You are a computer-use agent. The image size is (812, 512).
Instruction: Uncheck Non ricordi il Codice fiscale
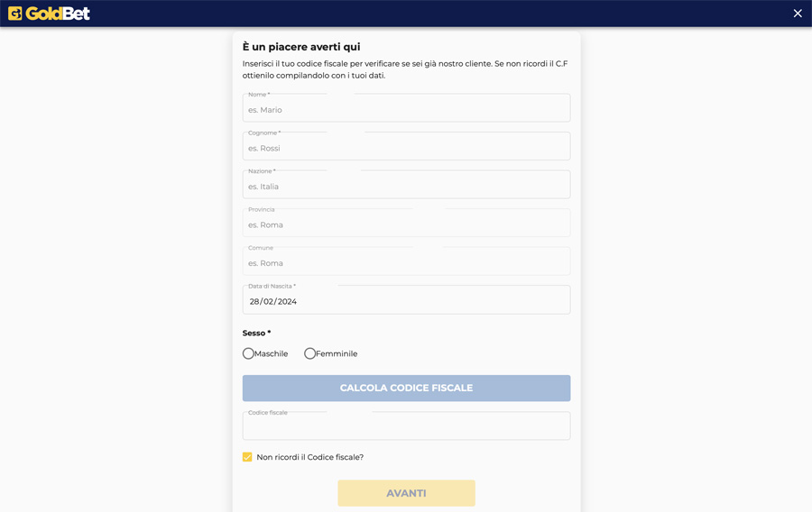pyautogui.click(x=247, y=457)
